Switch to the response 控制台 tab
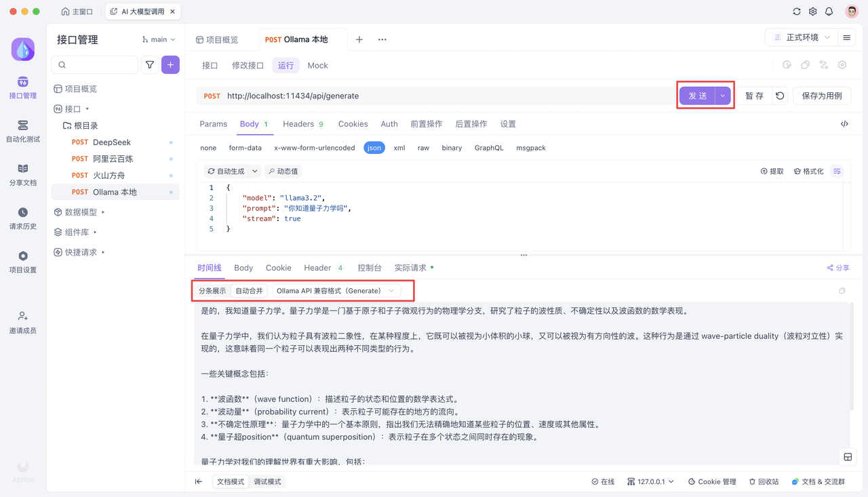 click(370, 268)
